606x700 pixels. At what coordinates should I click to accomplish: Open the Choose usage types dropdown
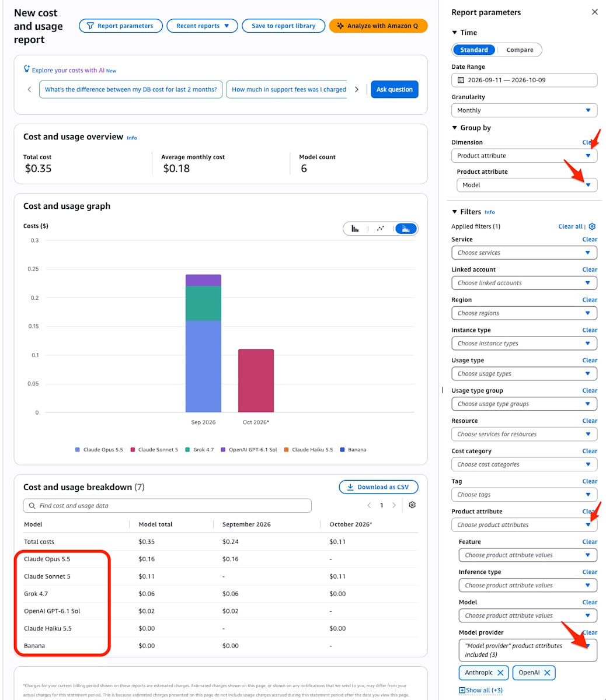524,374
